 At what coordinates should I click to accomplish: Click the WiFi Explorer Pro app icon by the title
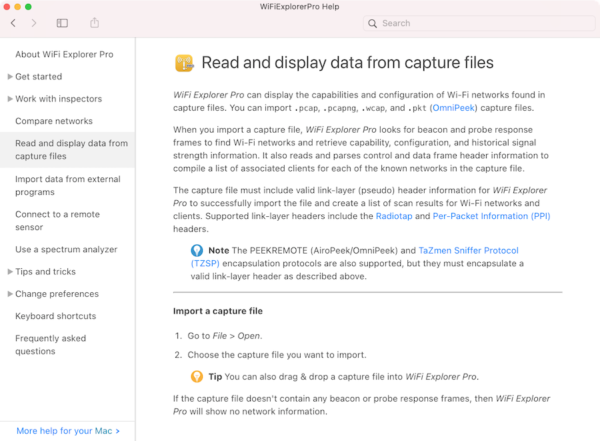click(184, 63)
